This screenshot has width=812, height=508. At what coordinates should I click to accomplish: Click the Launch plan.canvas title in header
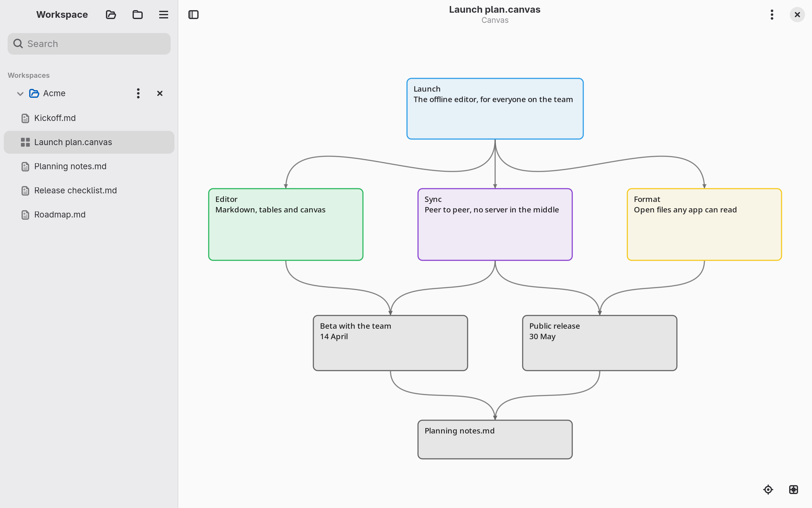(494, 10)
